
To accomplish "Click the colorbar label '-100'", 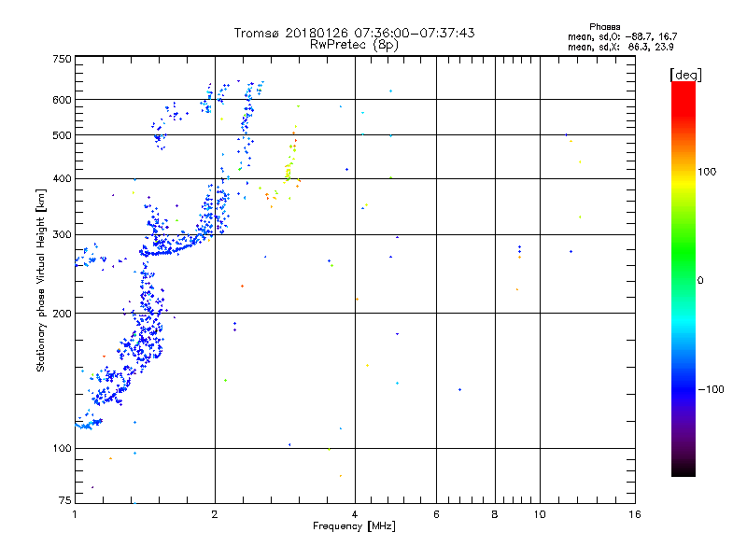I will point(711,389).
